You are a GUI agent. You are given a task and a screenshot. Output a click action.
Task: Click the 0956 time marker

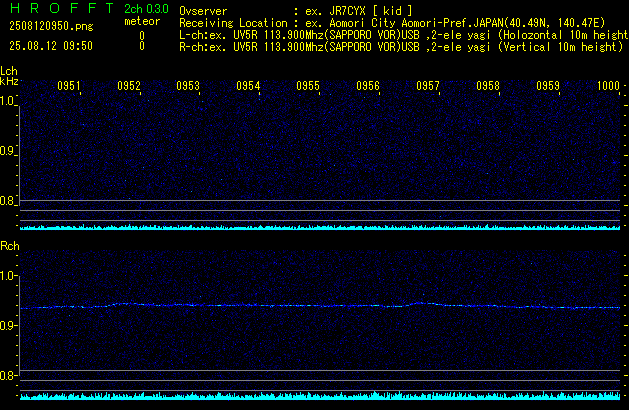(368, 86)
